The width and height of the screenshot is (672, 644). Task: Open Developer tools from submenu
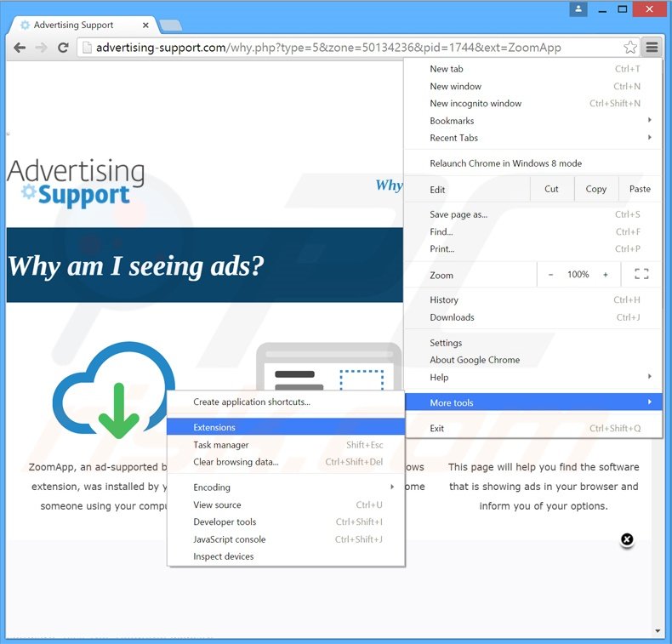pos(286,521)
